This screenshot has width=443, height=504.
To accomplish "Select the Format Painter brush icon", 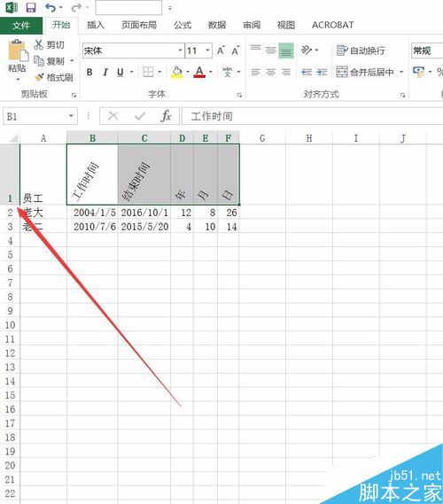I will coord(40,77).
